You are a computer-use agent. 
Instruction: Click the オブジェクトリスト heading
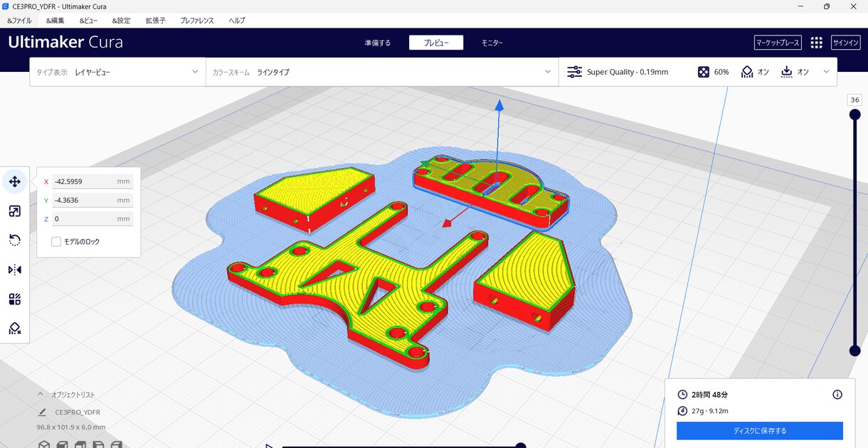pos(73,395)
